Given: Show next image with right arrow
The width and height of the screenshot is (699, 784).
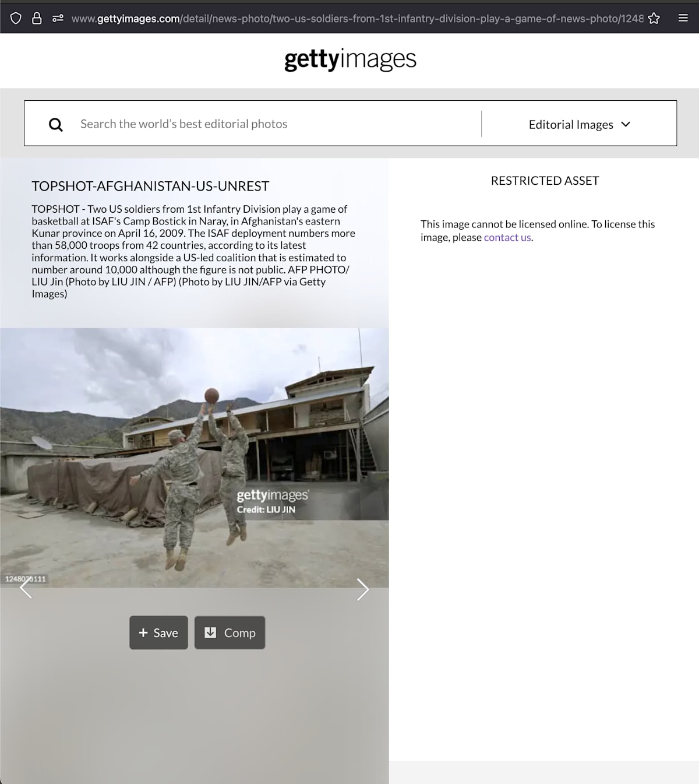Looking at the screenshot, I should coord(362,589).
